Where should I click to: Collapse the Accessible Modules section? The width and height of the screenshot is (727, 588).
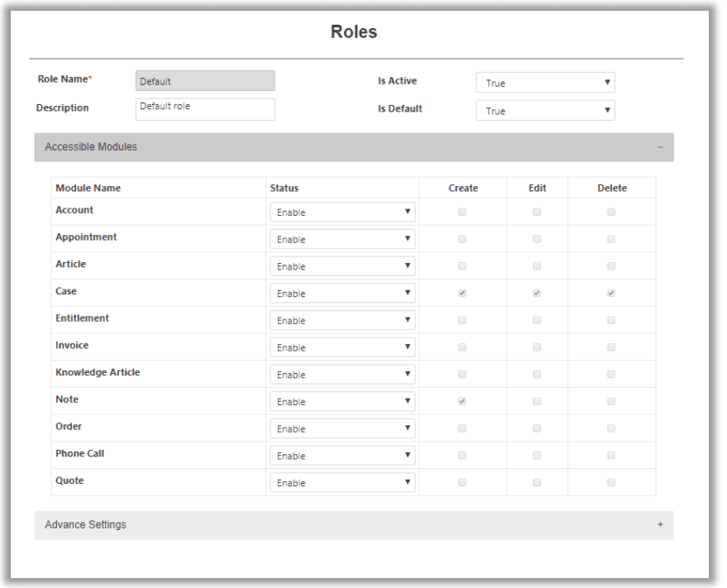[x=660, y=147]
